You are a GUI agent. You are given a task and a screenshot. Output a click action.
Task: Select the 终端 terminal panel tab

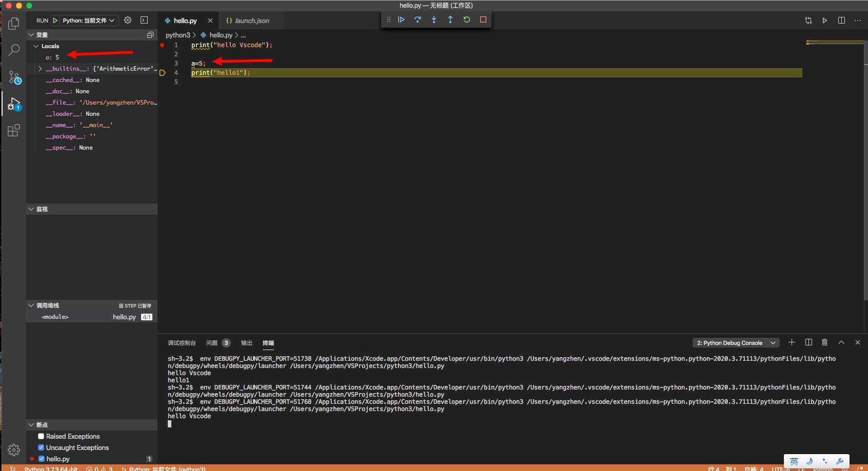pos(268,343)
